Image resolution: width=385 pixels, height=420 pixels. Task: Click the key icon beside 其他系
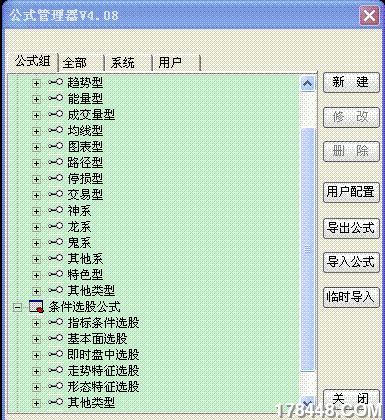point(55,258)
